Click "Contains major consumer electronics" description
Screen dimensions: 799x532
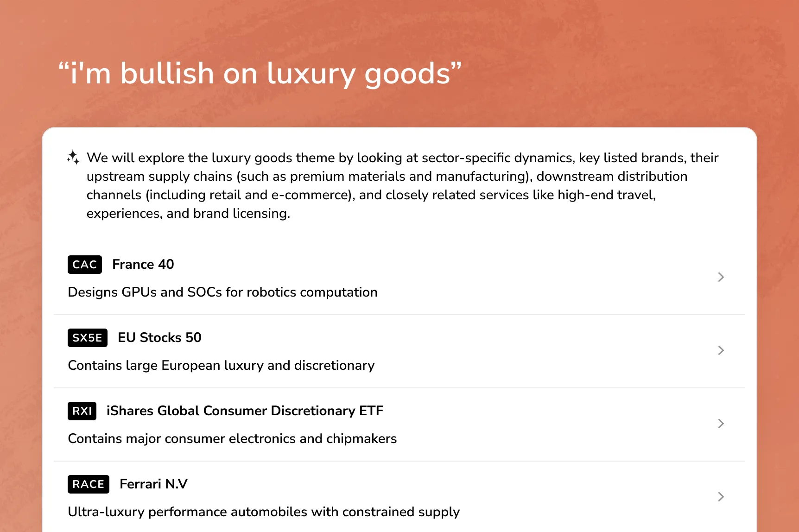[x=232, y=439]
